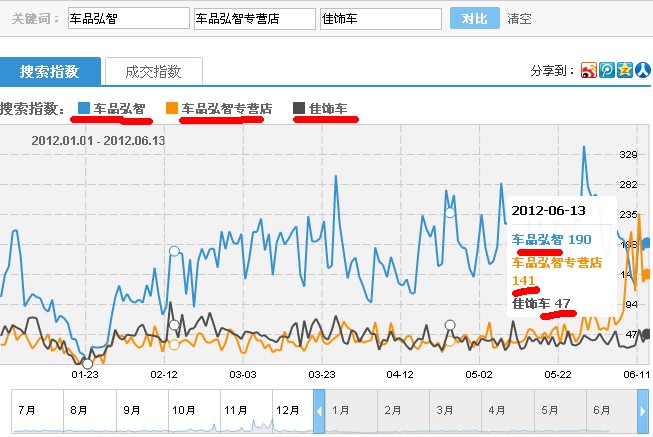Viewport: 653px width, 437px height.
Task: Share to Sina Weibo icon
Action: point(589,70)
